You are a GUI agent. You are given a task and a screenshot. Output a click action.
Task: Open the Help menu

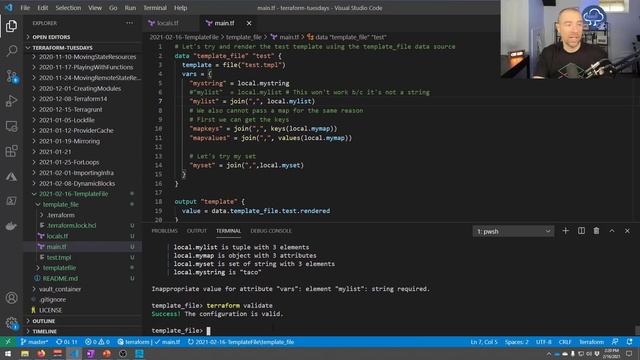tap(180, 8)
